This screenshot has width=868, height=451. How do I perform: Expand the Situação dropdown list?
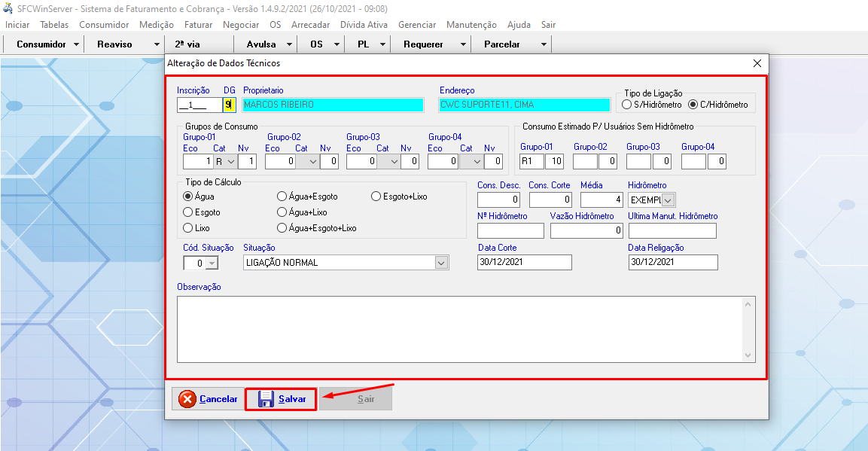coord(441,263)
